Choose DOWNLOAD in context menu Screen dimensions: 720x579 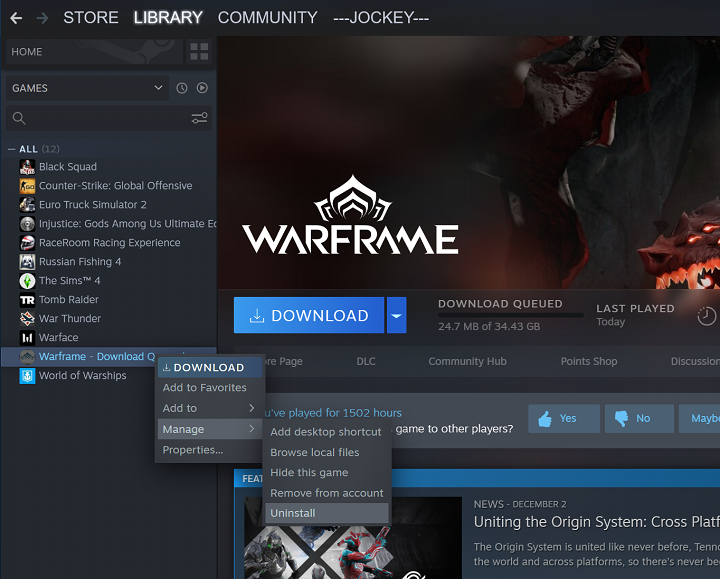pos(209,367)
